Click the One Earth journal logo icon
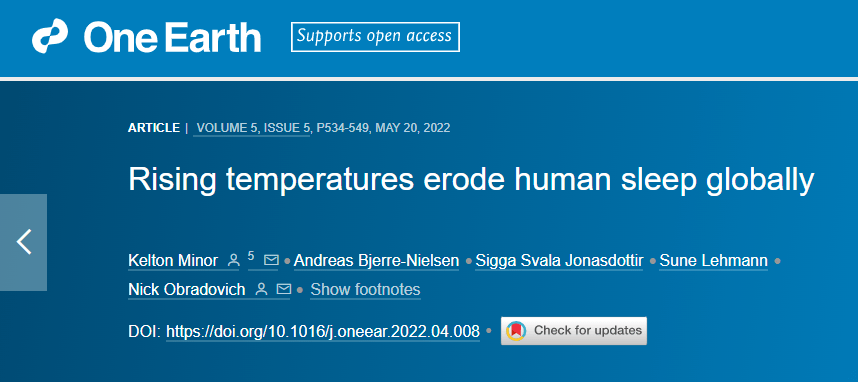Image resolution: width=858 pixels, height=382 pixels. tap(50, 36)
